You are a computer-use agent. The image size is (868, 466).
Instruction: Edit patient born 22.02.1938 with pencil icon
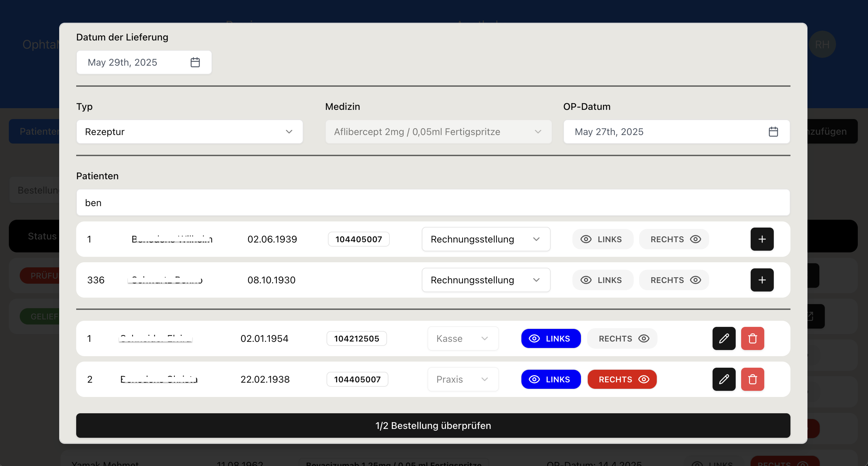[723, 379]
